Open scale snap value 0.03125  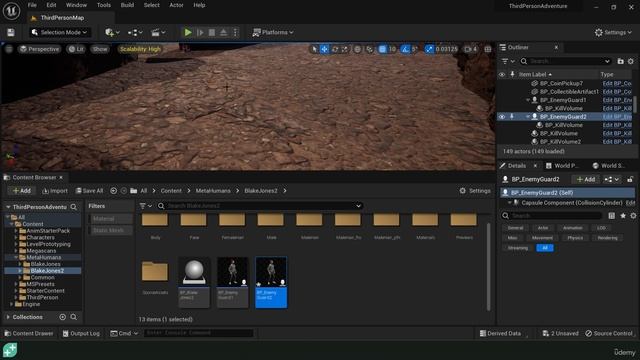[447, 49]
